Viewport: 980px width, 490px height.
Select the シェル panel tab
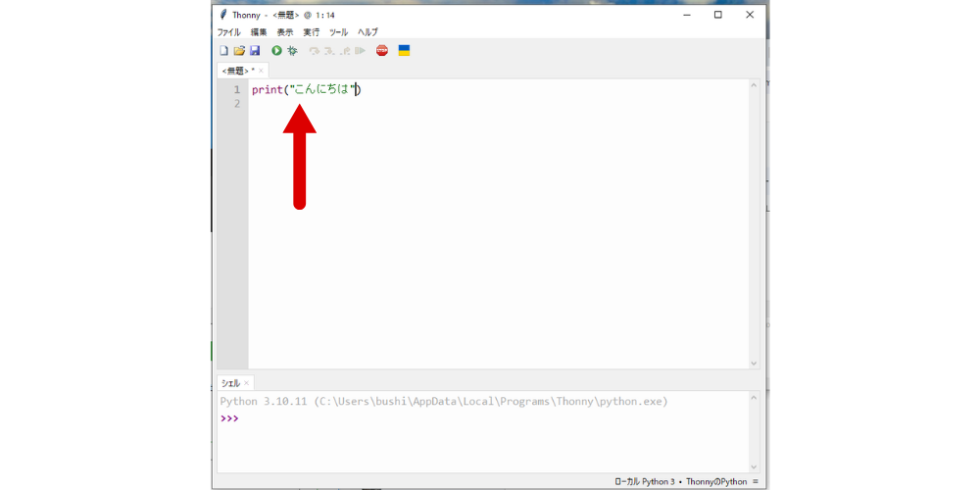(x=230, y=382)
